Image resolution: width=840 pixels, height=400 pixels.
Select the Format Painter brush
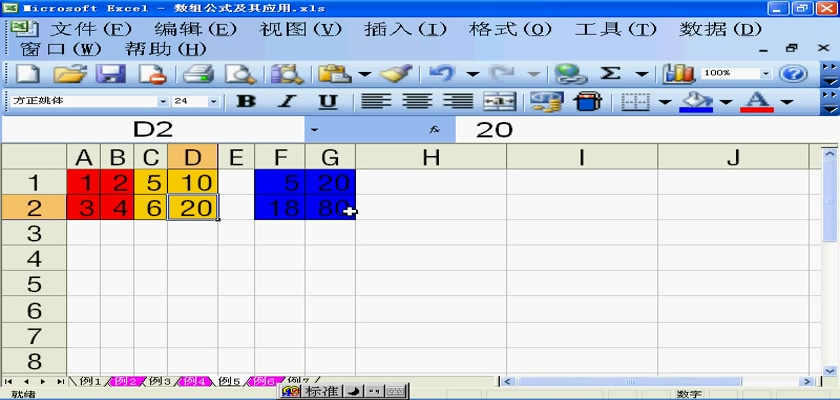point(397,74)
